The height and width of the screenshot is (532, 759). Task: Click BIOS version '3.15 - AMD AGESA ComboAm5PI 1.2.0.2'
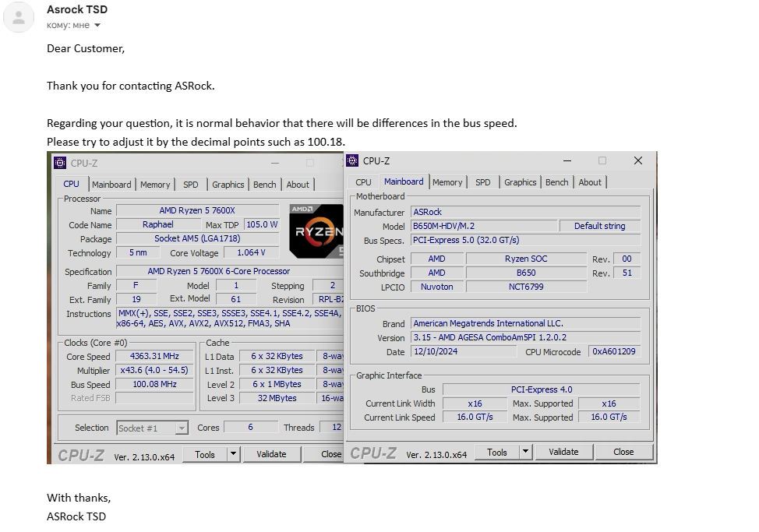tap(526, 337)
